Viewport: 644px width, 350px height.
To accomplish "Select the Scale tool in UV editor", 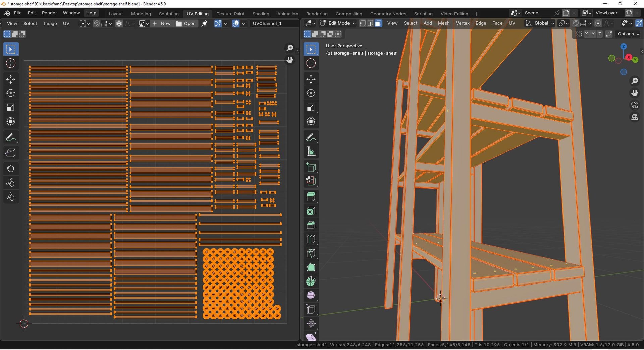I will [x=11, y=107].
